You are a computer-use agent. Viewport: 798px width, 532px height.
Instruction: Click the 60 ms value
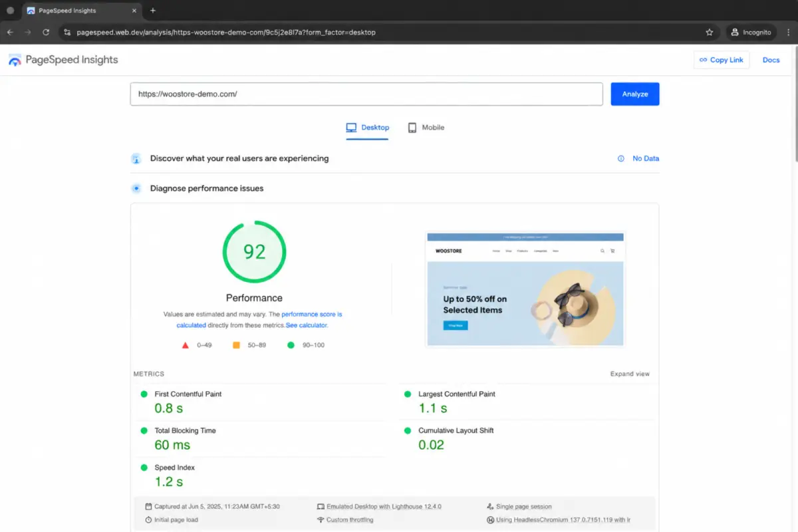[173, 445]
